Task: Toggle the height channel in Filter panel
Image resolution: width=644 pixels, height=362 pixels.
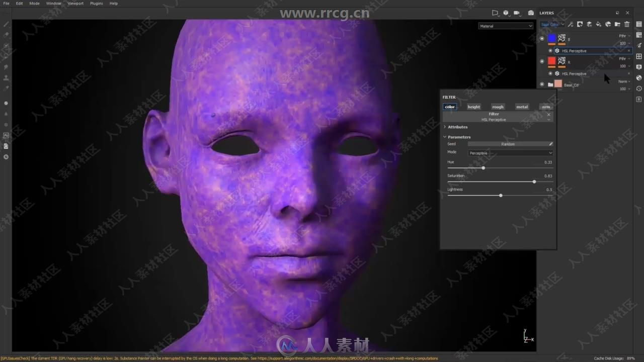Action: click(474, 107)
